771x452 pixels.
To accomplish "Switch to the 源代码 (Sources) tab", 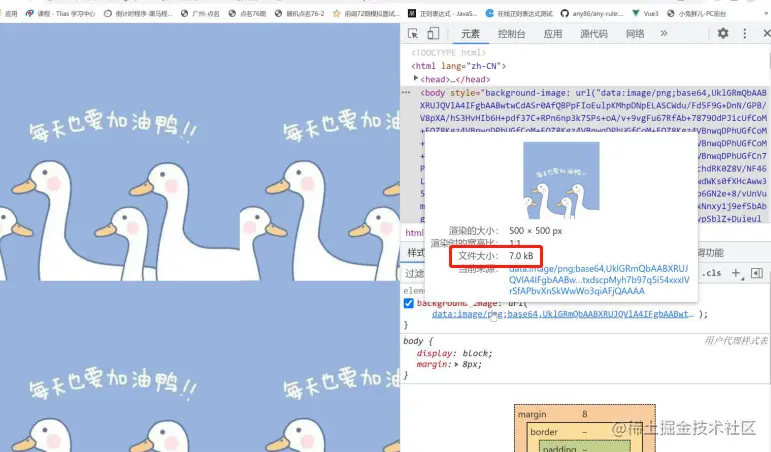I will coord(593,34).
